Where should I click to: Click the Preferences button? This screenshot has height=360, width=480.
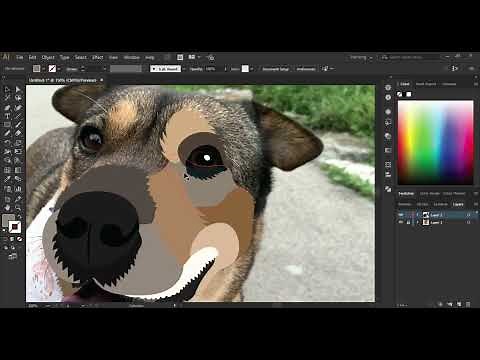tap(306, 69)
